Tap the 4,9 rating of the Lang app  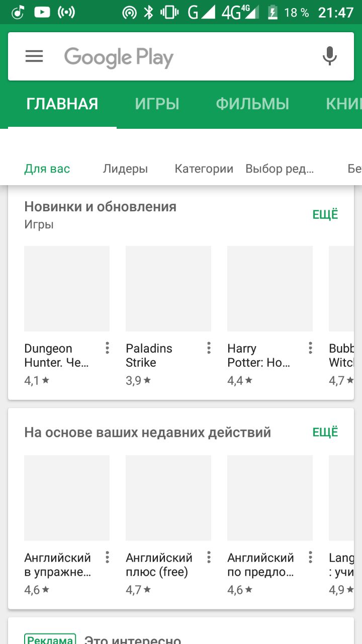(x=341, y=590)
